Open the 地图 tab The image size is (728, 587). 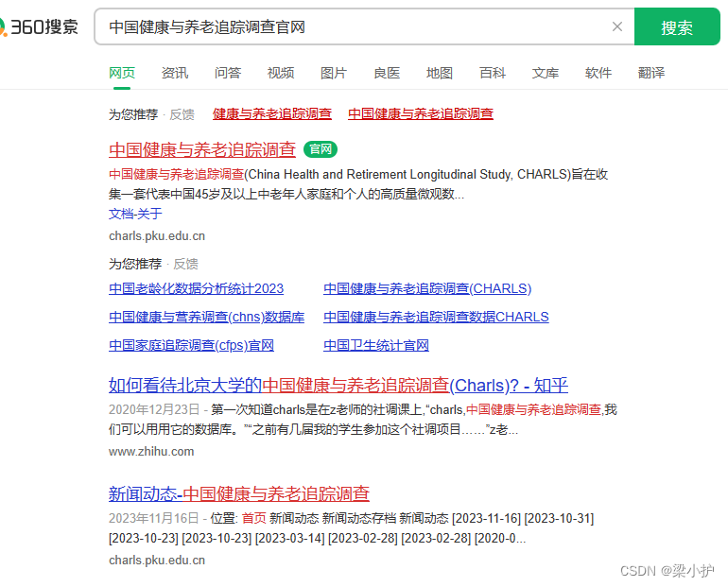[x=440, y=73]
